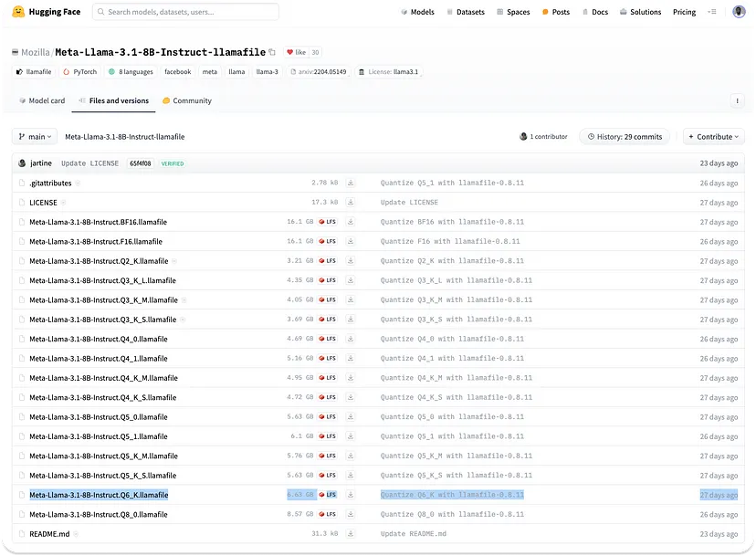Screen dimensions: 756x556
Task: Open the Contribute dropdown
Action: click(x=714, y=137)
